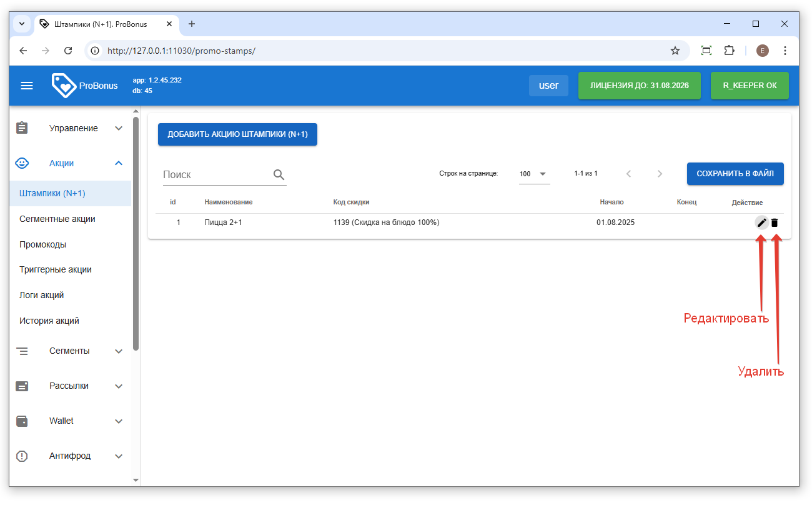The width and height of the screenshot is (812, 505).
Task: Open Сегментные акции in sidebar
Action: tap(70, 219)
